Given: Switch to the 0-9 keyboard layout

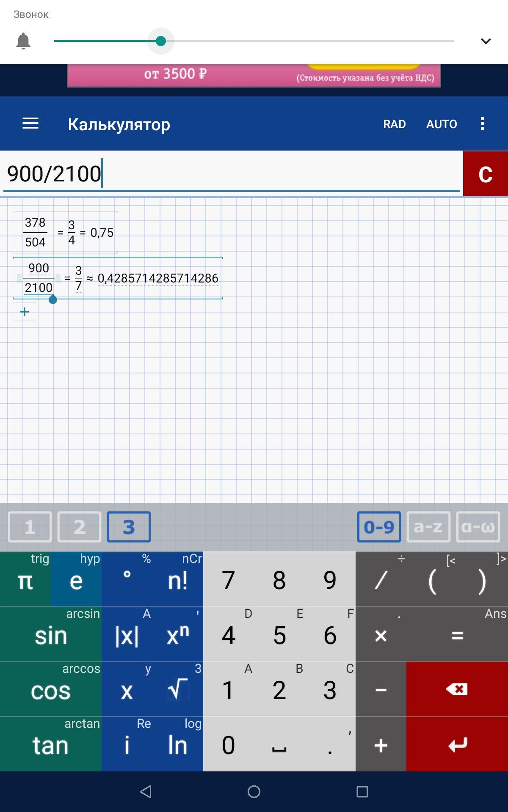Looking at the screenshot, I should click(x=379, y=527).
